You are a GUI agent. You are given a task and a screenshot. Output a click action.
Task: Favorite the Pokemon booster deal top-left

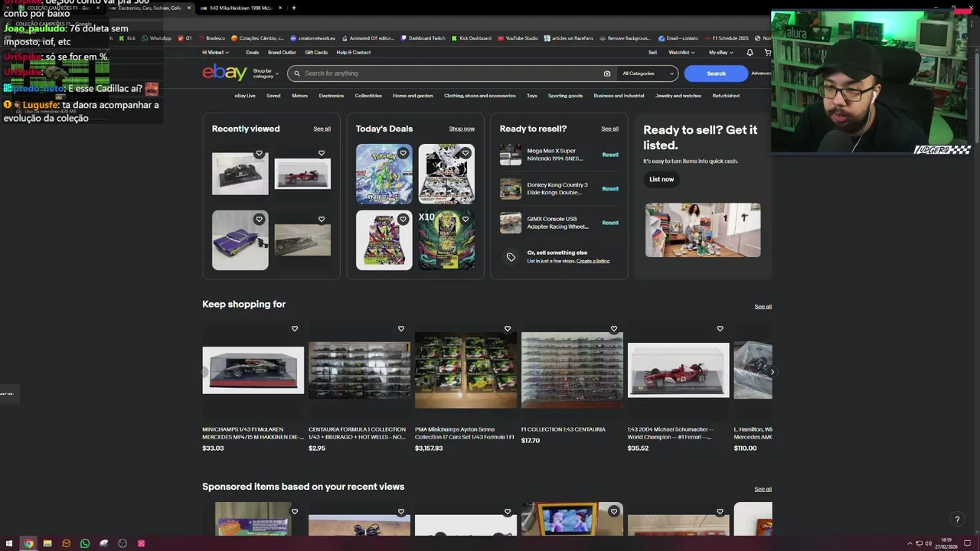[x=403, y=153]
